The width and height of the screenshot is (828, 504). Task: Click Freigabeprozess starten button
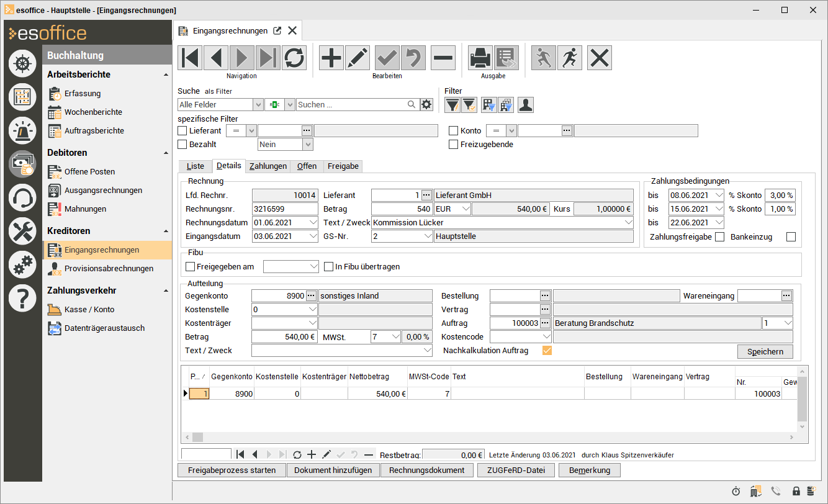pyautogui.click(x=232, y=470)
